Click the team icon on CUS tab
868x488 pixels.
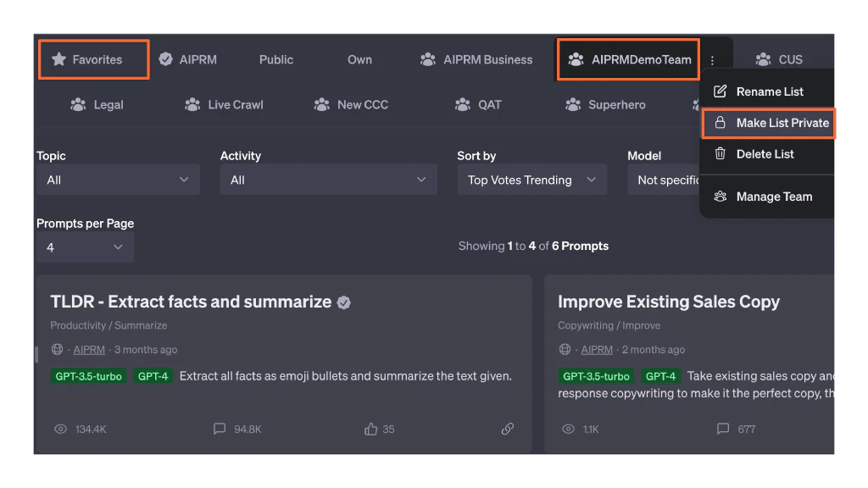764,59
